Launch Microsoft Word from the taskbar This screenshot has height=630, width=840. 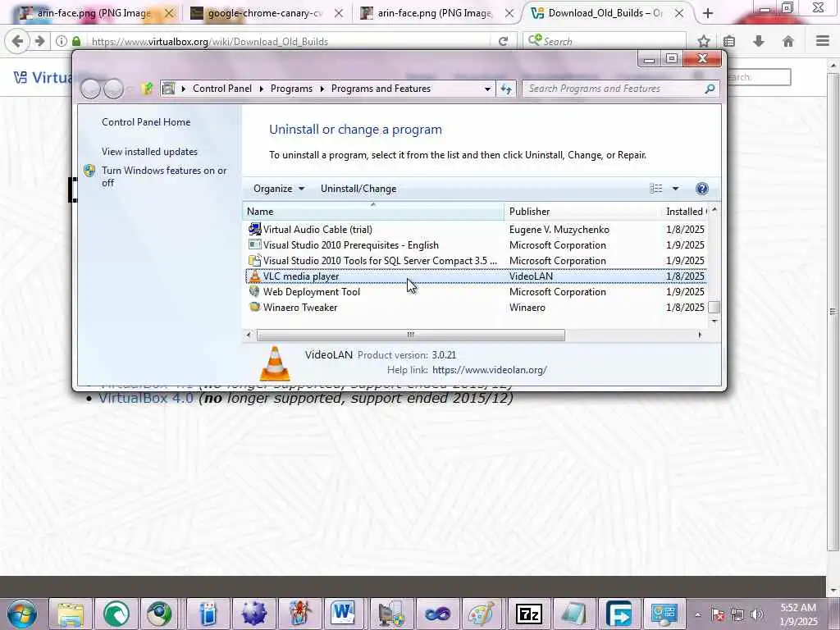tap(343, 614)
